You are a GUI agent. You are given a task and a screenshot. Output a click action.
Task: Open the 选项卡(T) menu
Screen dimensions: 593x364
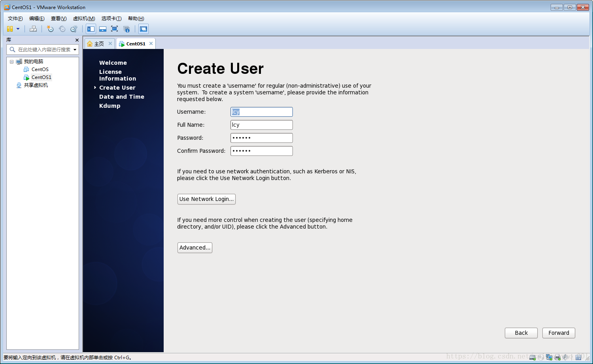tap(111, 19)
